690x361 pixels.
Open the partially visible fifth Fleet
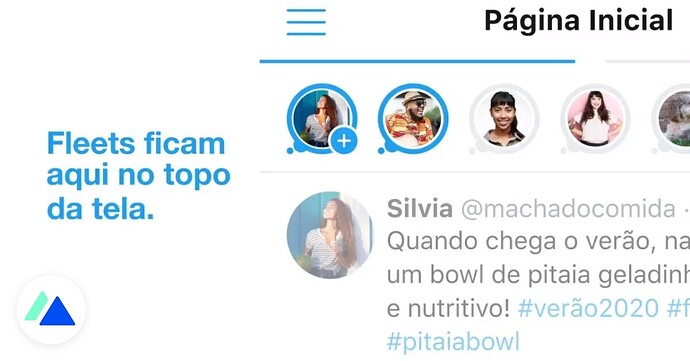click(672, 118)
